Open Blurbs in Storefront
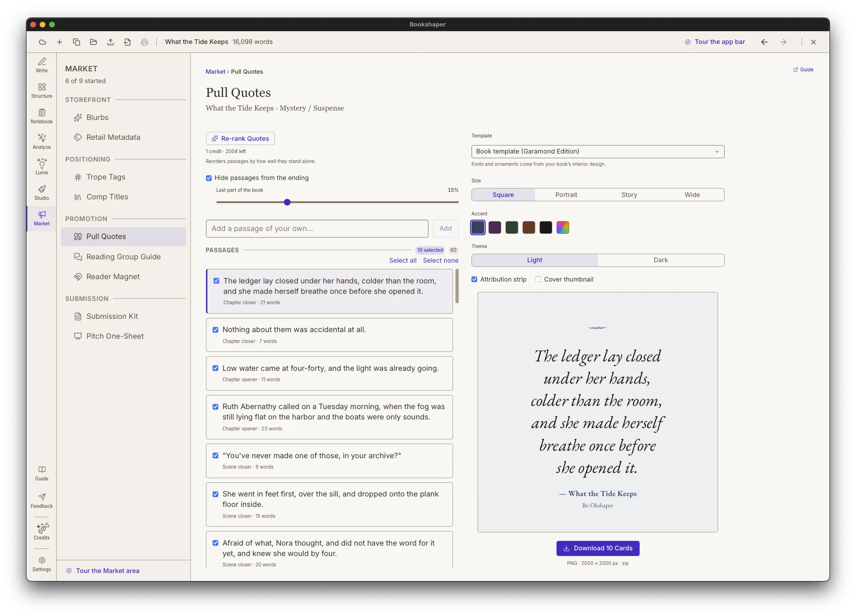This screenshot has height=616, width=856. click(x=123, y=118)
